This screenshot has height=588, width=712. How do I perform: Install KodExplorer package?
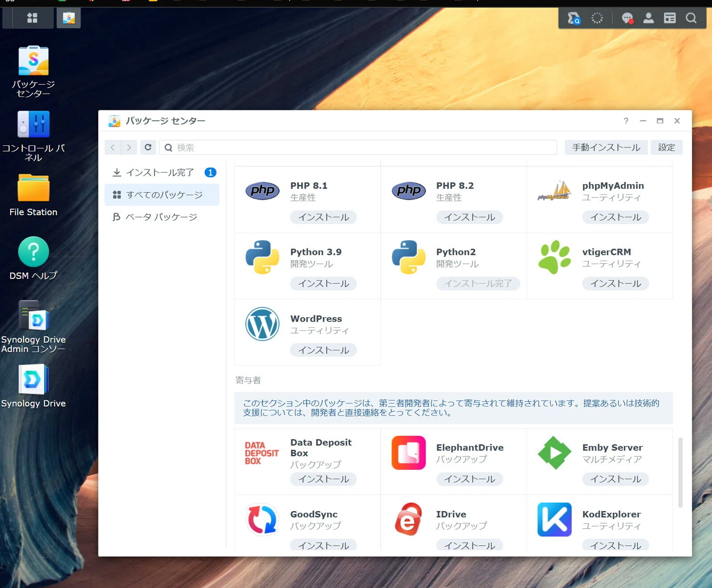pyautogui.click(x=615, y=545)
